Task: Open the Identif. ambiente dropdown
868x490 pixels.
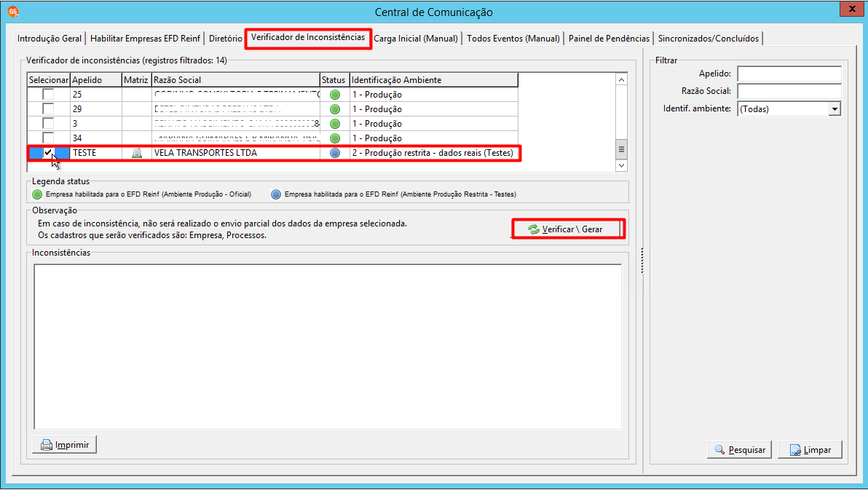Action: (x=835, y=109)
